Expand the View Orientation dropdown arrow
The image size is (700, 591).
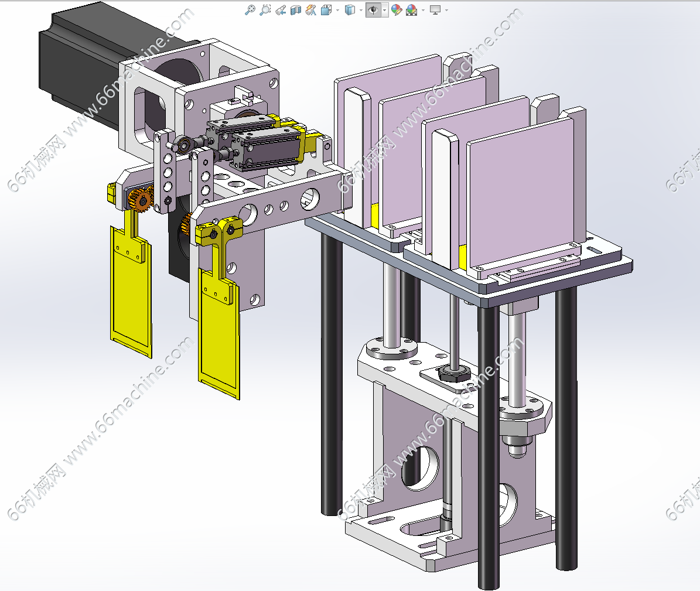pyautogui.click(x=337, y=10)
